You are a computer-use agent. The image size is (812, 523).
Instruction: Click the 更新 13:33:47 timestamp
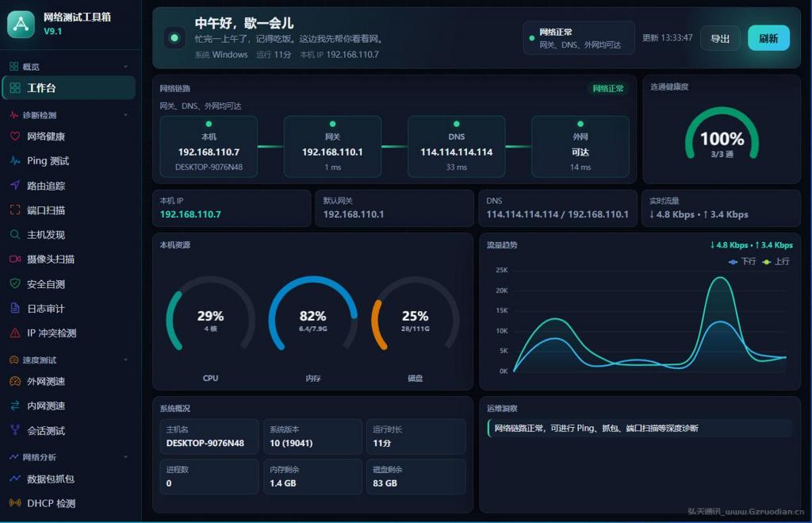coord(667,38)
